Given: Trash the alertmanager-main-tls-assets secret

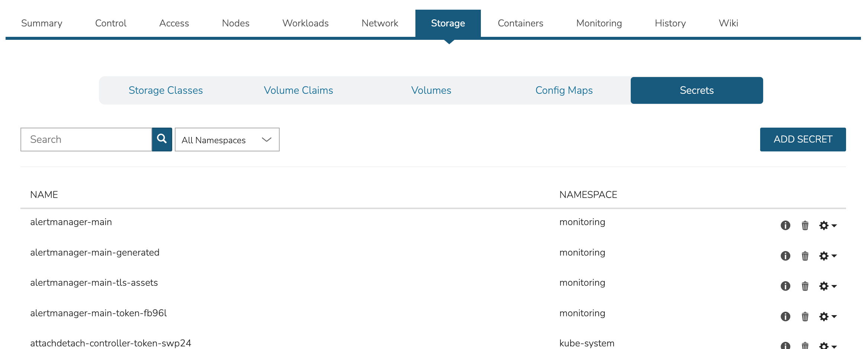Looking at the screenshot, I should (805, 286).
